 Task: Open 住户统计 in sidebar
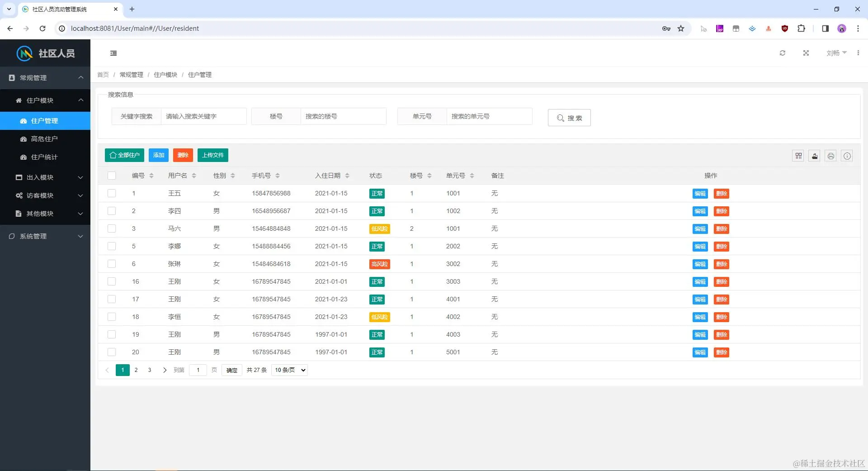pos(45,157)
